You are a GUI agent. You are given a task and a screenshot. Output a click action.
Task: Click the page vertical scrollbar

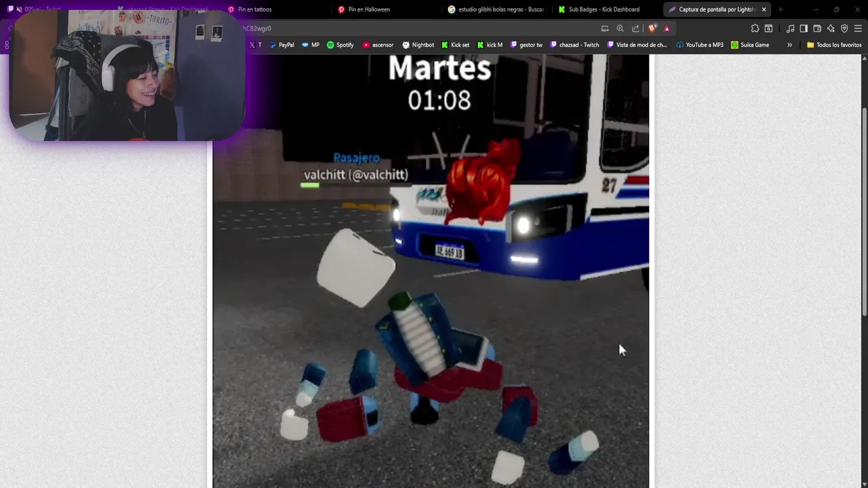point(864,210)
